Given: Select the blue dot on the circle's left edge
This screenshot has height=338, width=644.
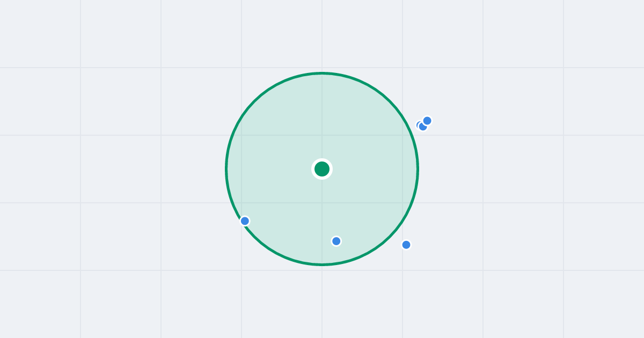Looking at the screenshot, I should click(245, 221).
